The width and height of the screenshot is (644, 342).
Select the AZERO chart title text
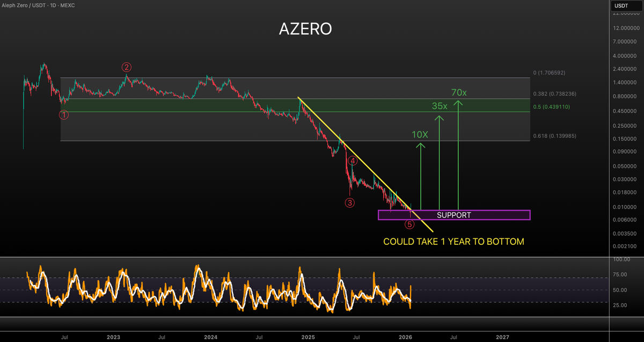click(x=305, y=30)
